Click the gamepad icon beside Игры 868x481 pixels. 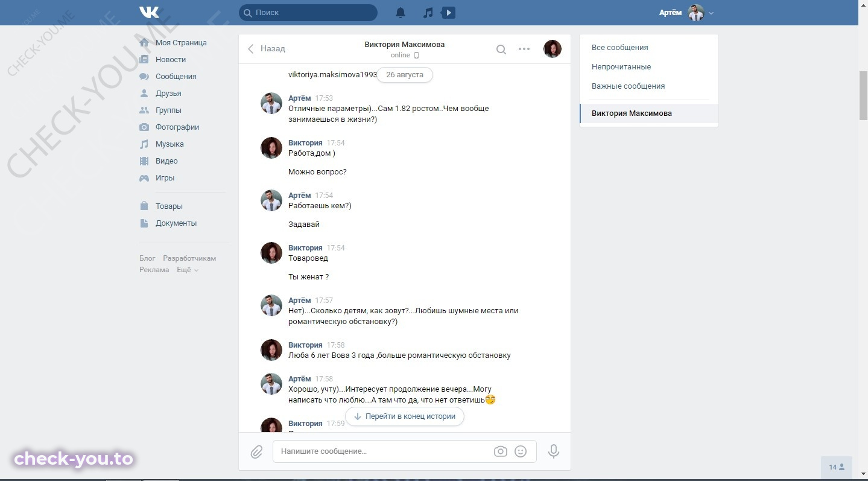[144, 178]
